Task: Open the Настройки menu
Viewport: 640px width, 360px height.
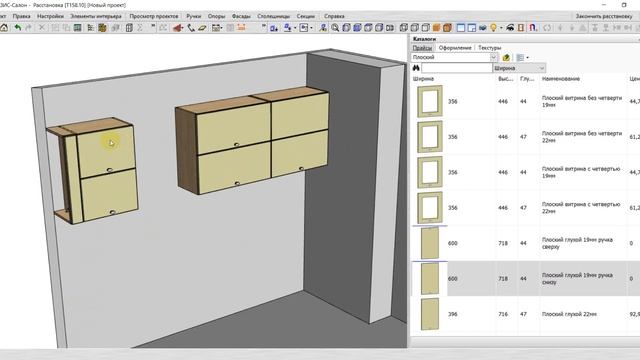Action: (50, 16)
